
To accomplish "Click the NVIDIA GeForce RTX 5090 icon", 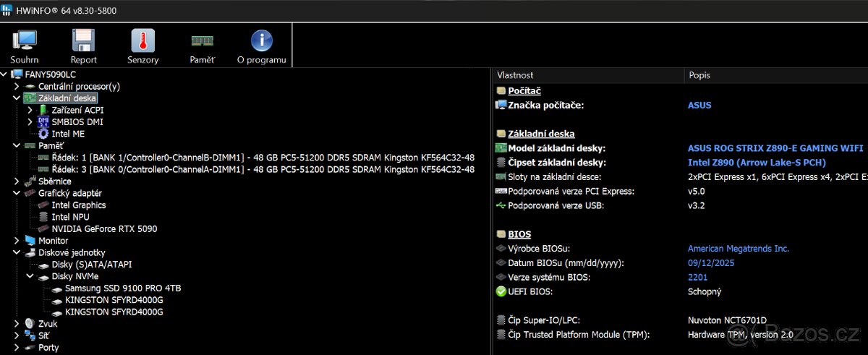I will (x=43, y=228).
